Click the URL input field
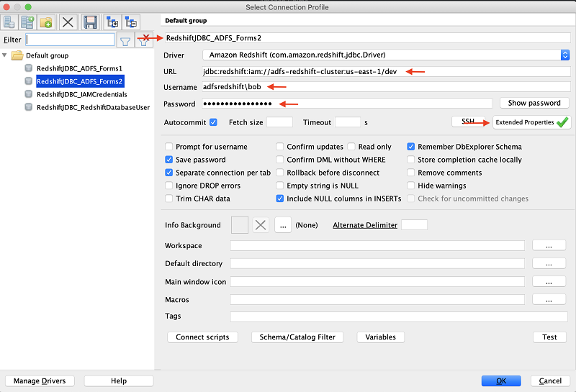This screenshot has width=576, height=392. click(386, 72)
